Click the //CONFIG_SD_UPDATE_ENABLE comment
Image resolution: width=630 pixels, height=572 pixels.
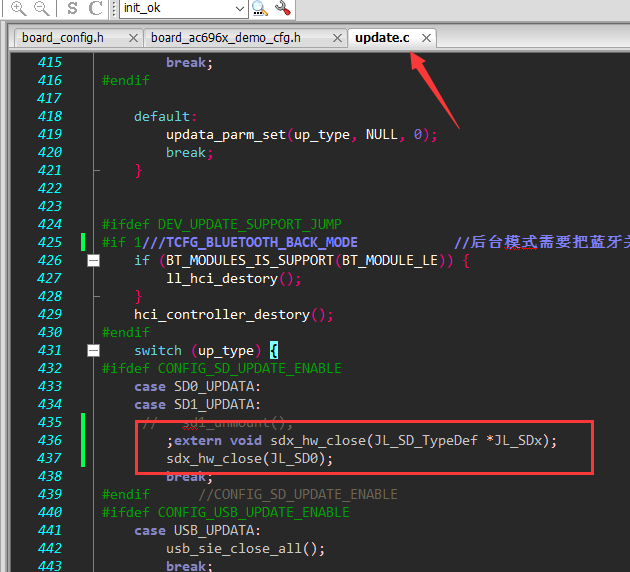298,494
